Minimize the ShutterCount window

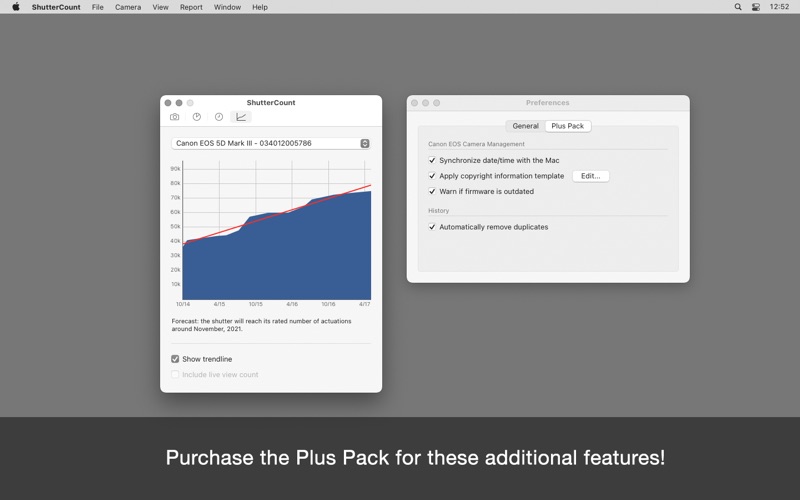179,103
